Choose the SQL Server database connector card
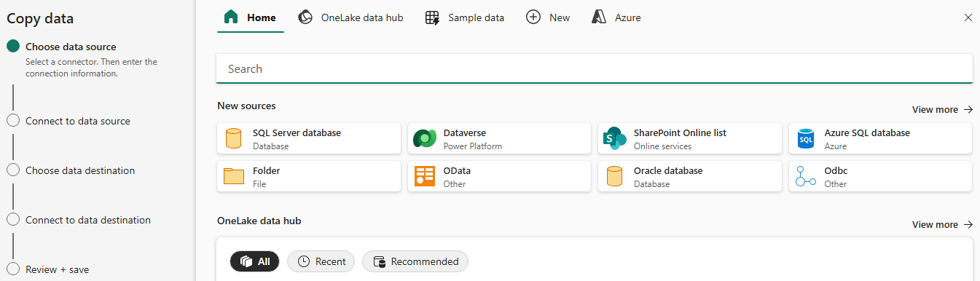980x281 pixels. tap(309, 138)
